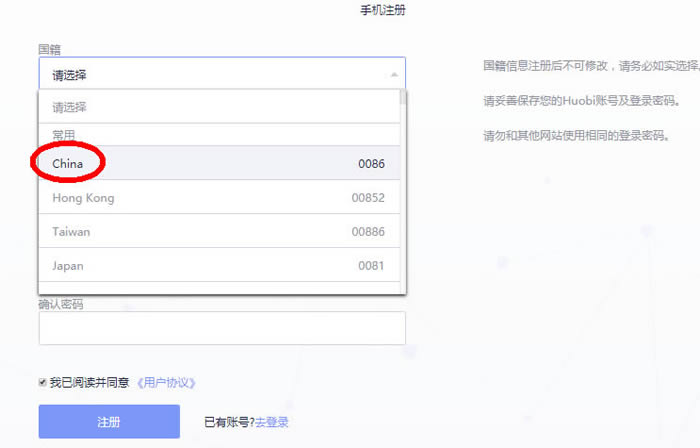Choose Hong Kong in the dropdown
Viewport: 700px width, 448px height.
83,198
